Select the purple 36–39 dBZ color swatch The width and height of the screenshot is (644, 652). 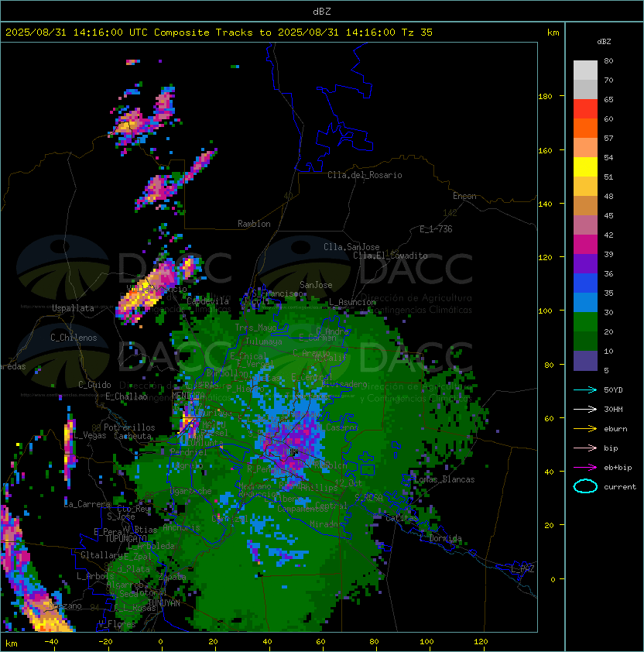(585, 263)
